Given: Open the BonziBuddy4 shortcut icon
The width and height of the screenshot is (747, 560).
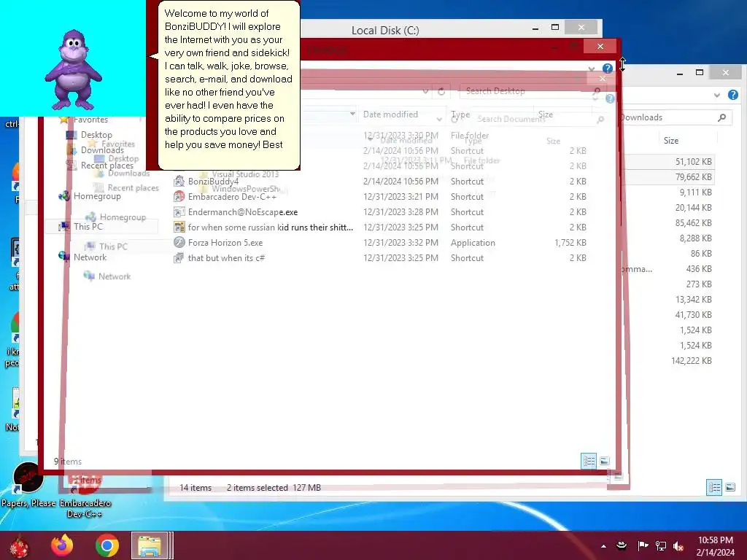Looking at the screenshot, I should pos(179,181).
